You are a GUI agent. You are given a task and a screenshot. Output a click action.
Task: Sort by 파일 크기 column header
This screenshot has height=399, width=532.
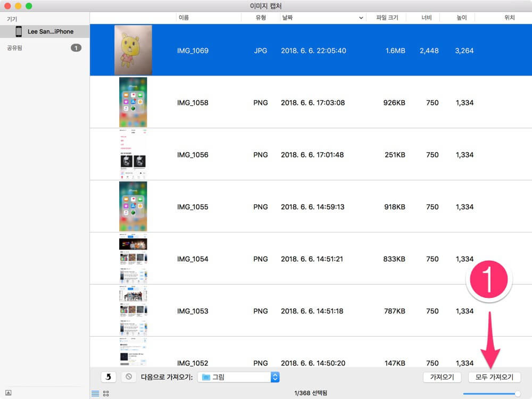[387, 18]
